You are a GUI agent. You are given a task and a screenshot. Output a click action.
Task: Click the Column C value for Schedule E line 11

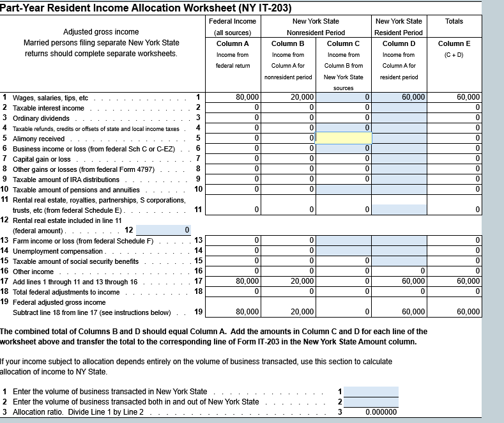367,210
